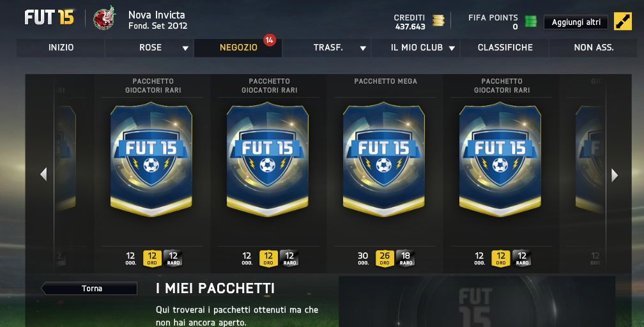Show previous packs with left arrow
The width and height of the screenshot is (644, 327).
point(43,174)
